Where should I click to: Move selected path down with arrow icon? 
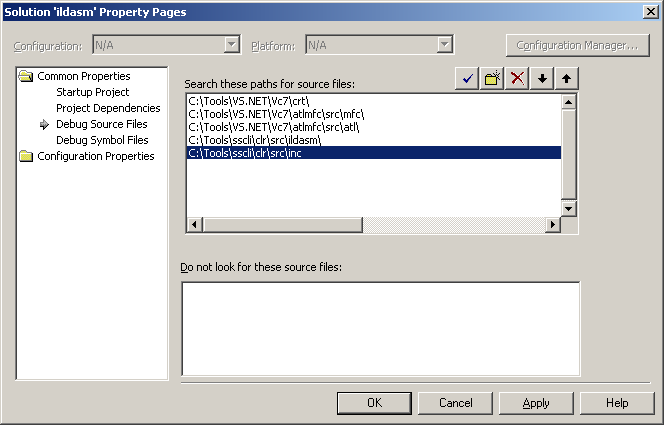[542, 79]
